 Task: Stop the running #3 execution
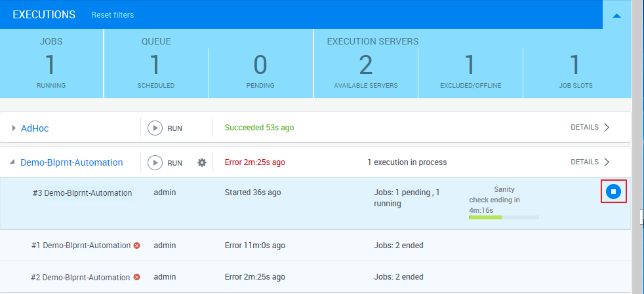coord(613,191)
